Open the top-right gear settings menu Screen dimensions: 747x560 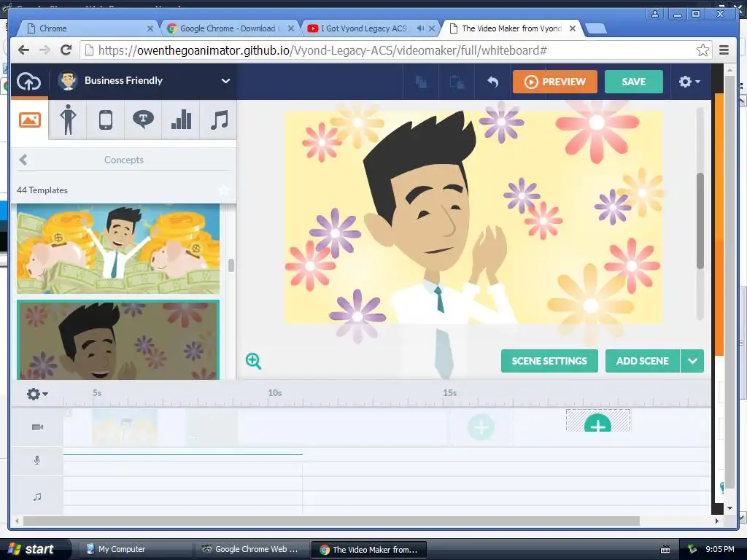[x=689, y=82]
